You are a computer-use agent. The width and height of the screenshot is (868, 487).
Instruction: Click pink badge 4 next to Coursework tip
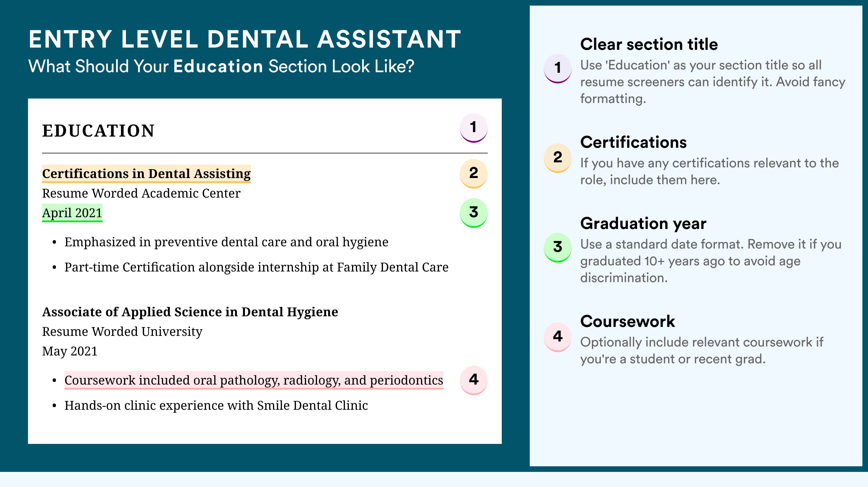point(558,337)
